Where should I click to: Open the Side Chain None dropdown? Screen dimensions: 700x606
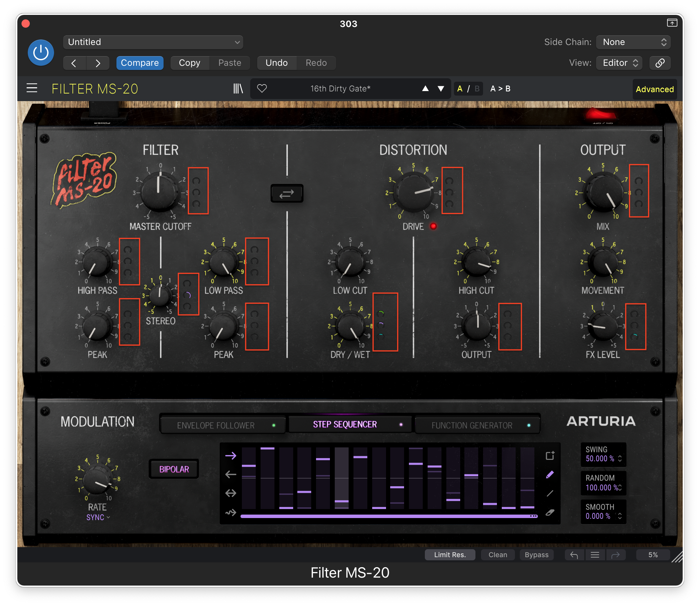click(633, 42)
